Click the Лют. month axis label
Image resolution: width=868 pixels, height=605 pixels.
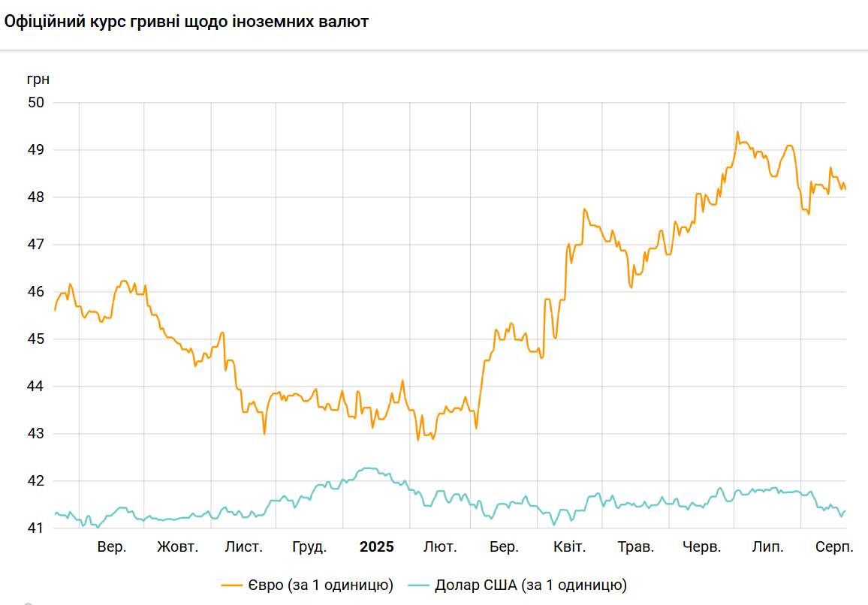coord(440,547)
